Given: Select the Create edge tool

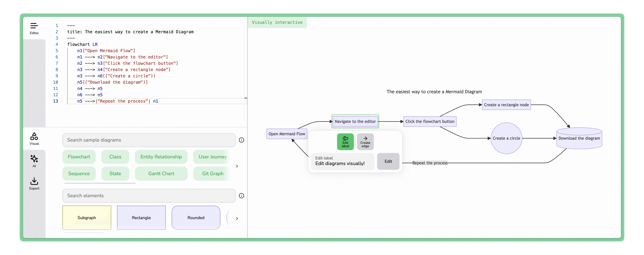Looking at the screenshot, I should tap(365, 141).
